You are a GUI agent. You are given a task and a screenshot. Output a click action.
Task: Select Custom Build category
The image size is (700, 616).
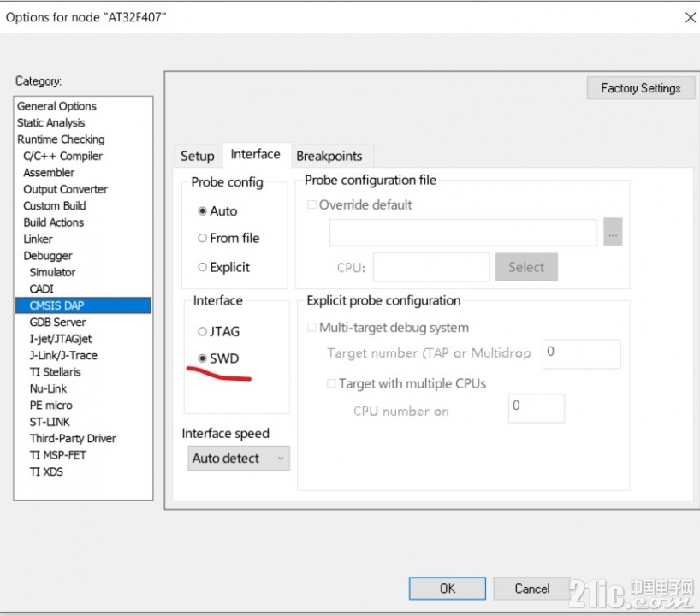click(x=55, y=206)
